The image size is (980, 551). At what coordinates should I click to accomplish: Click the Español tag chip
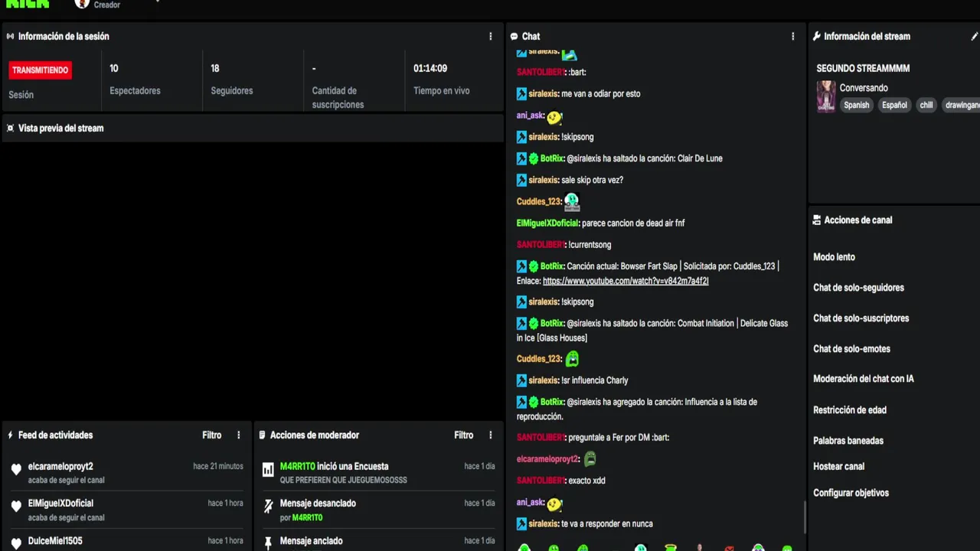click(894, 105)
